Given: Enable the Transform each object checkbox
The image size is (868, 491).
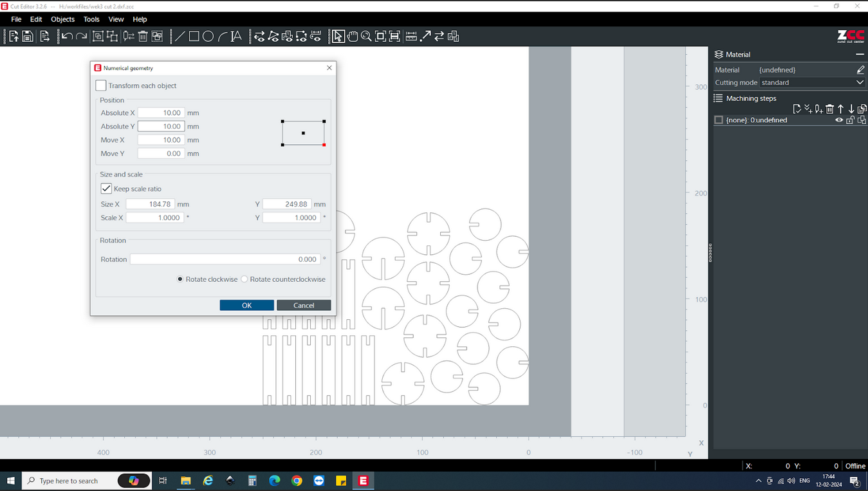Looking at the screenshot, I should click(101, 86).
